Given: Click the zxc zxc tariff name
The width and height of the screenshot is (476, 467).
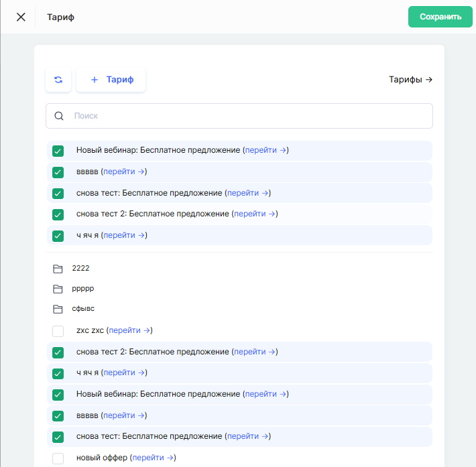Looking at the screenshot, I should (x=90, y=330).
